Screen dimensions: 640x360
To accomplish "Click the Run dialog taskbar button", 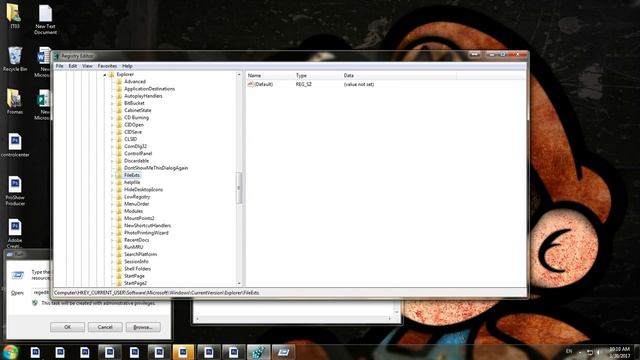I will pos(283,352).
